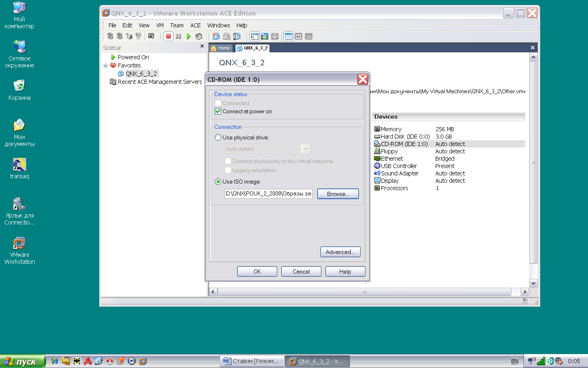Switch to the QNX_6_3_2 tab
Screen dimensions: 588x368
tap(252, 48)
